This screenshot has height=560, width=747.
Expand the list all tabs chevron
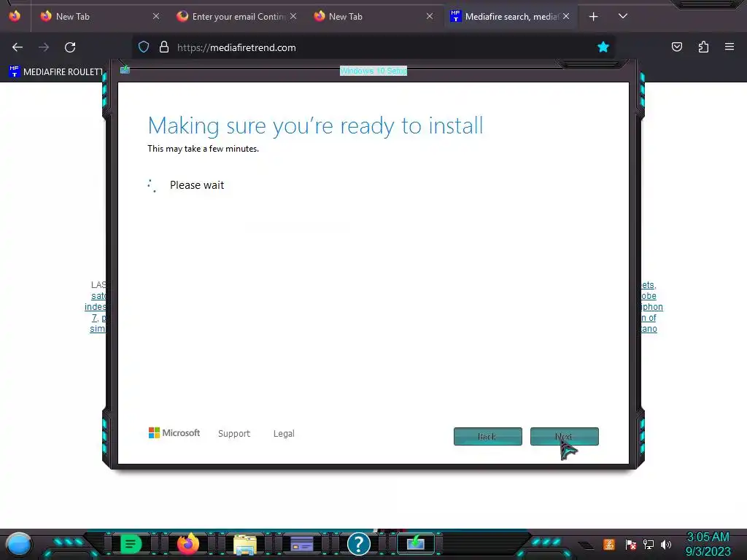[x=623, y=16]
